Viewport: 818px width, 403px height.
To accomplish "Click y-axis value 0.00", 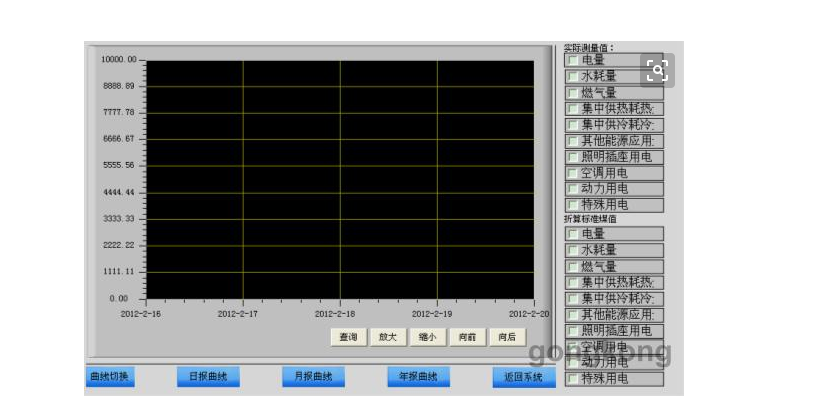I will click(119, 299).
